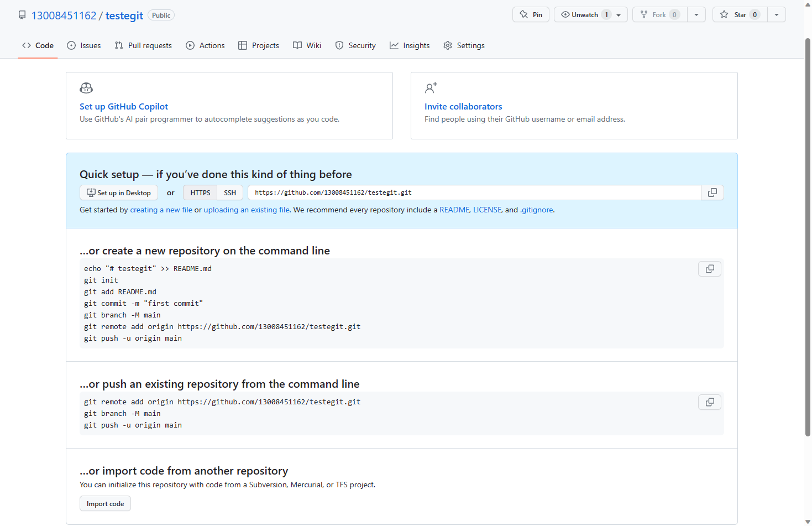Image resolution: width=812 pixels, height=526 pixels.
Task: Open the Fork options dropdown arrow
Action: 696,15
